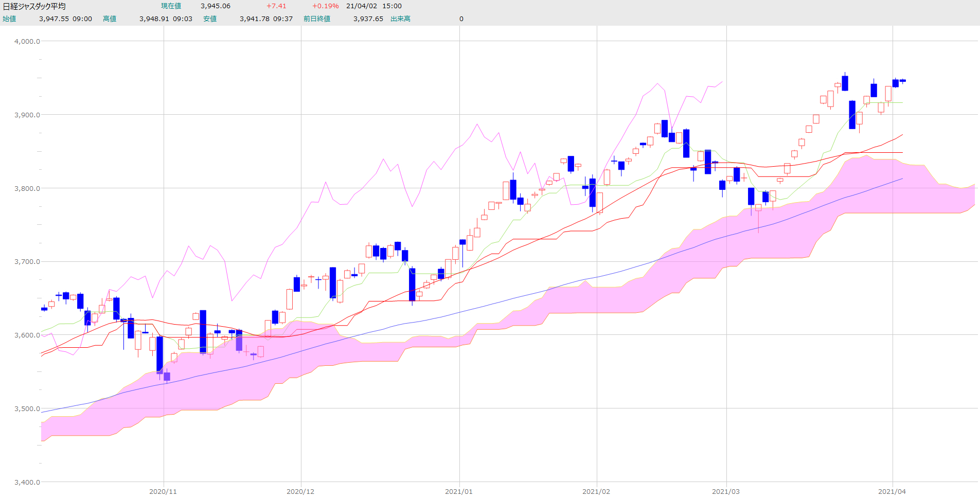Select the 3,500.0 price axis label
This screenshot has height=498, width=980.
tap(27, 409)
